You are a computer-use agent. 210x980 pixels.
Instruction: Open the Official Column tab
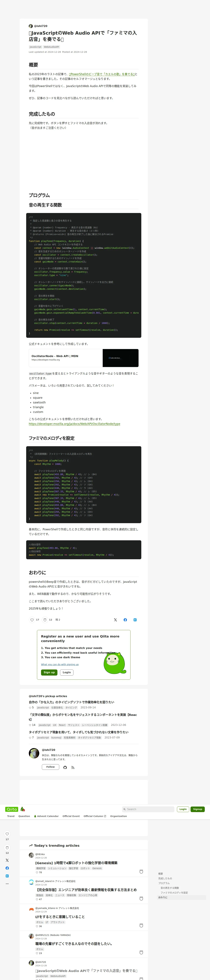coord(95,816)
